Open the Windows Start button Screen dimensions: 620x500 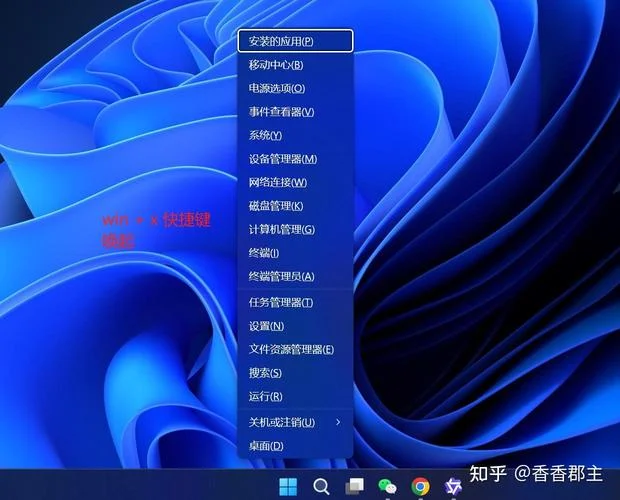pyautogui.click(x=288, y=486)
